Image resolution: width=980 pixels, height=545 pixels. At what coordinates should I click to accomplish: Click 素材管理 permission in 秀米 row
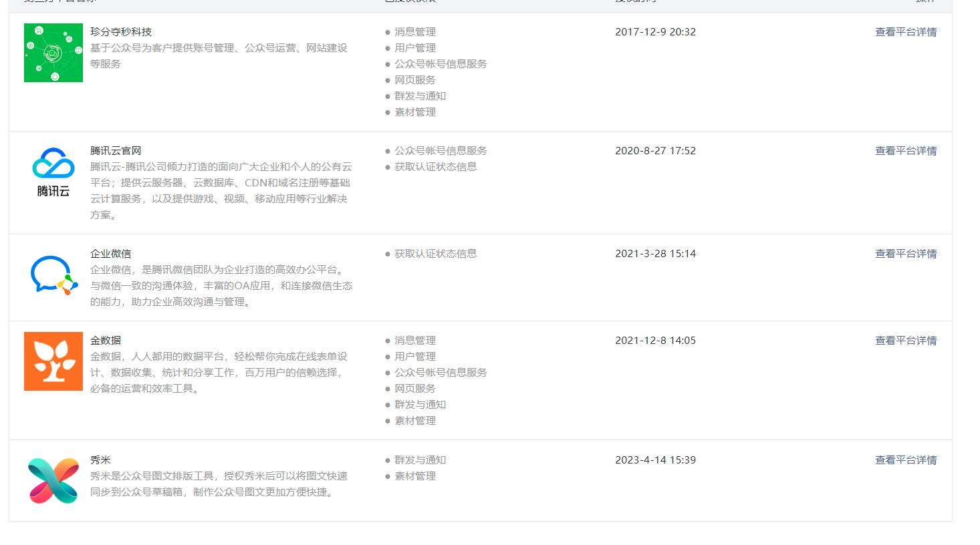[415, 476]
